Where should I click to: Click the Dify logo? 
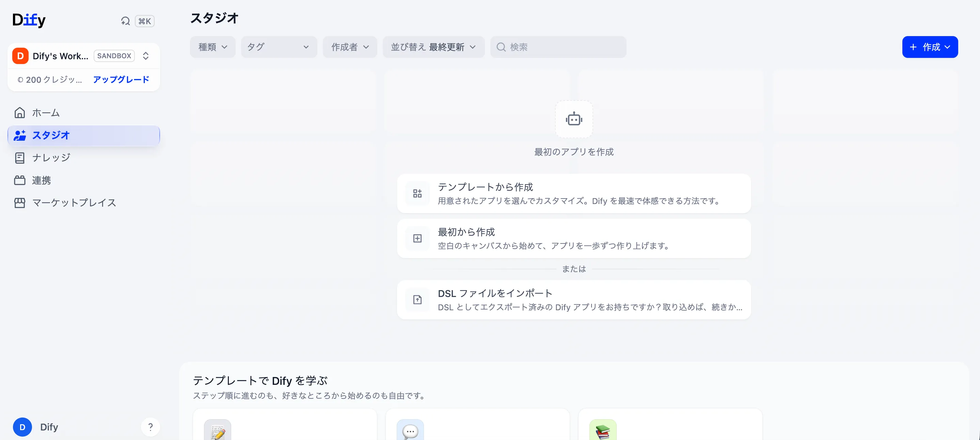(x=29, y=20)
